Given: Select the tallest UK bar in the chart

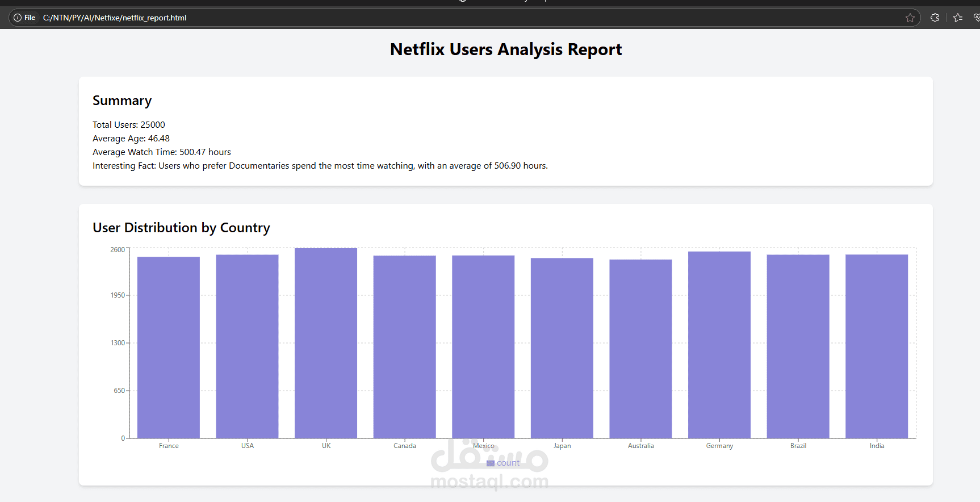Looking at the screenshot, I should tap(326, 343).
